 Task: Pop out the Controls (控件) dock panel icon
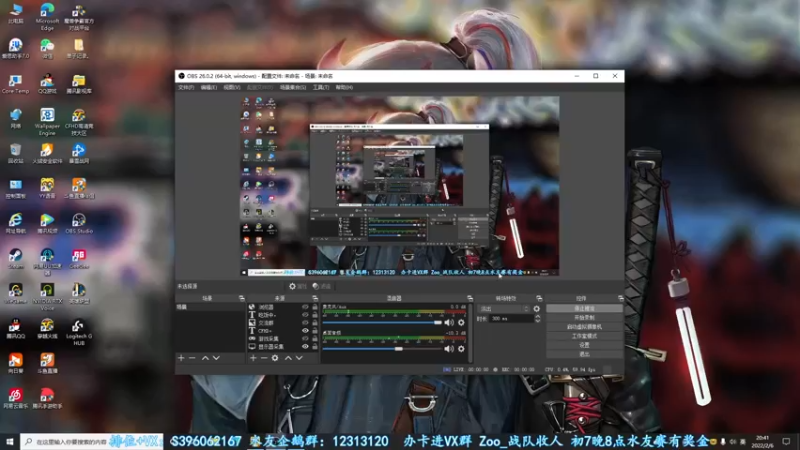pos(620,298)
